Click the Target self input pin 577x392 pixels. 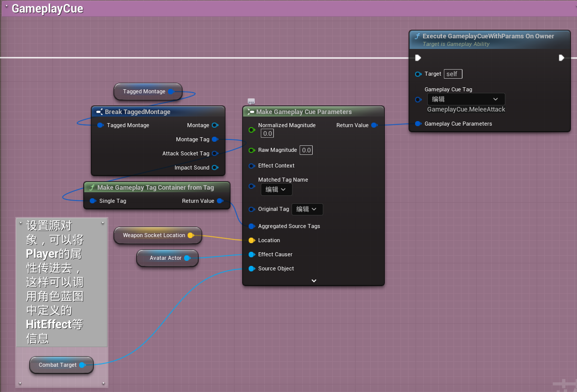[418, 74]
